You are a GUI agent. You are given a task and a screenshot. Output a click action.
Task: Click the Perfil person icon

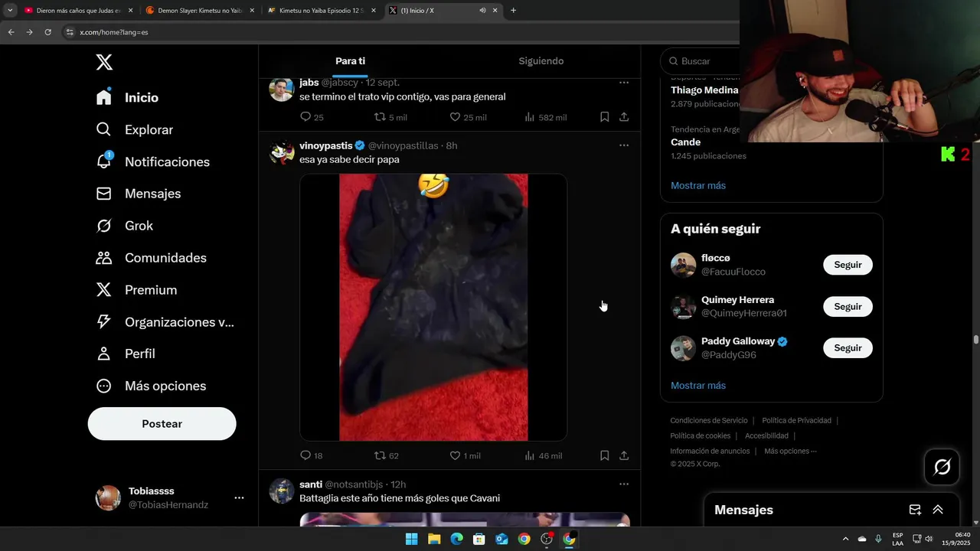(104, 354)
